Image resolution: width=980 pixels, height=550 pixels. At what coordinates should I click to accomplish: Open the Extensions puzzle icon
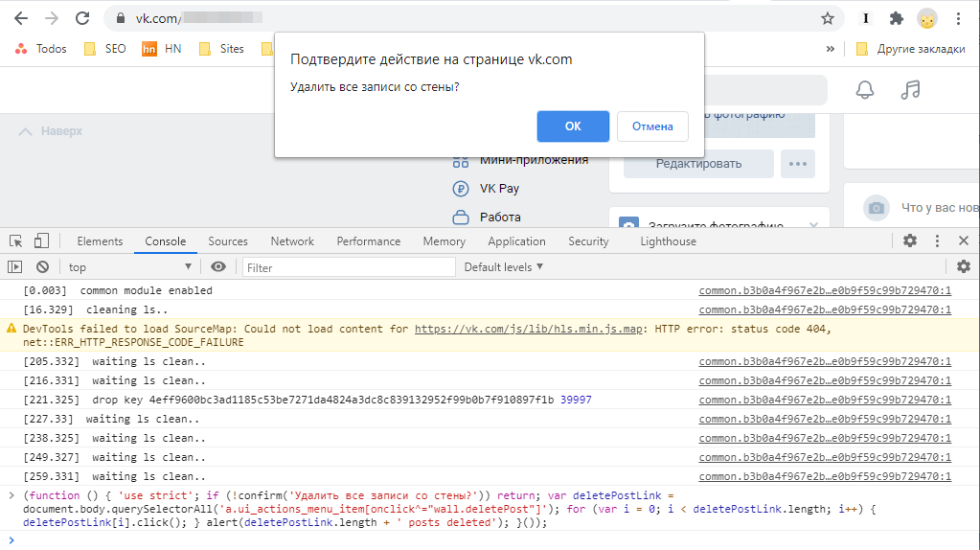click(x=897, y=19)
